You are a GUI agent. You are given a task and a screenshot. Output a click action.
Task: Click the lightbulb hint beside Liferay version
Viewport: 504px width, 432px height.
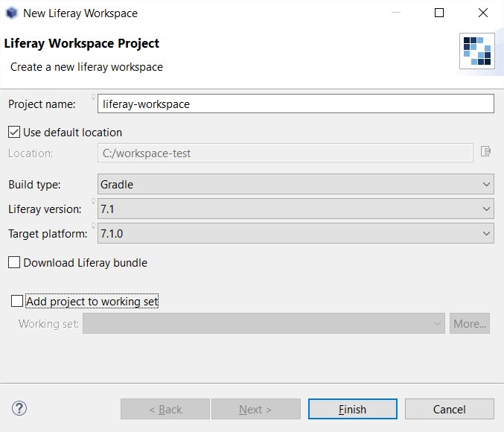[x=93, y=201]
